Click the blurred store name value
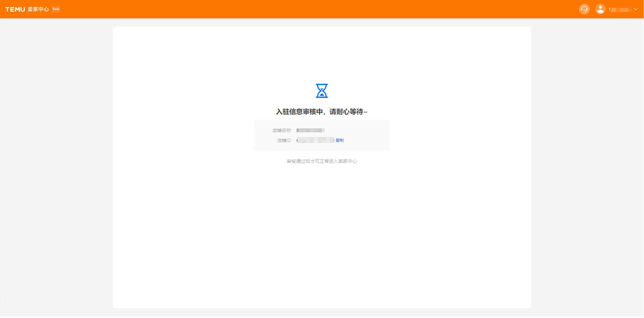This screenshot has width=644, height=318. tap(311, 130)
